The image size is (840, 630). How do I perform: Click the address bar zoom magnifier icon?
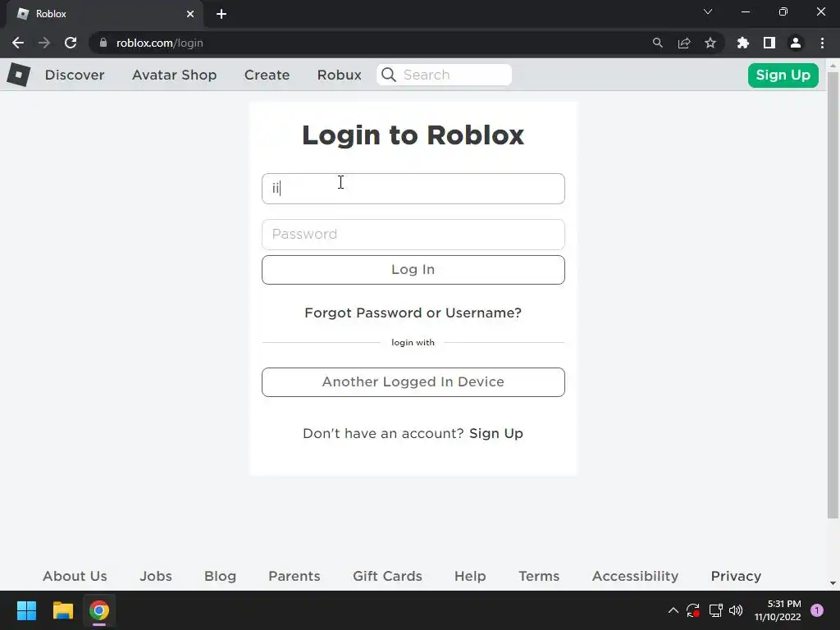pos(657,43)
